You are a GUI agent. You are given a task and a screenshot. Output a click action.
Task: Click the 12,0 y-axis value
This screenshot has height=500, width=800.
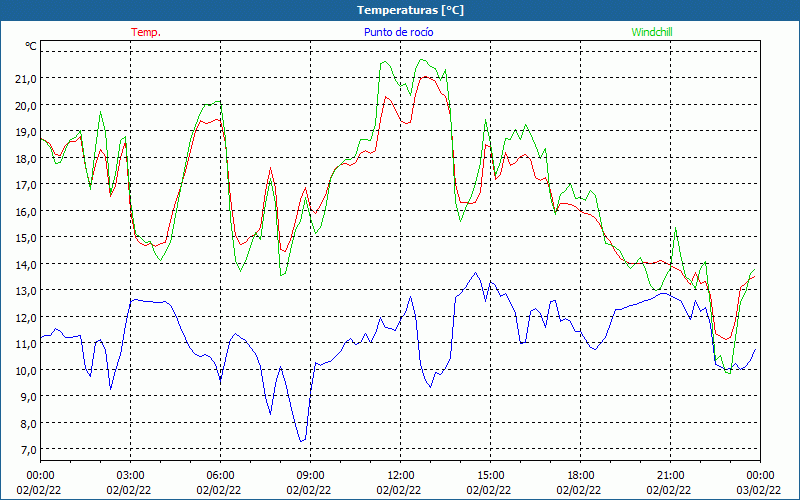point(26,317)
